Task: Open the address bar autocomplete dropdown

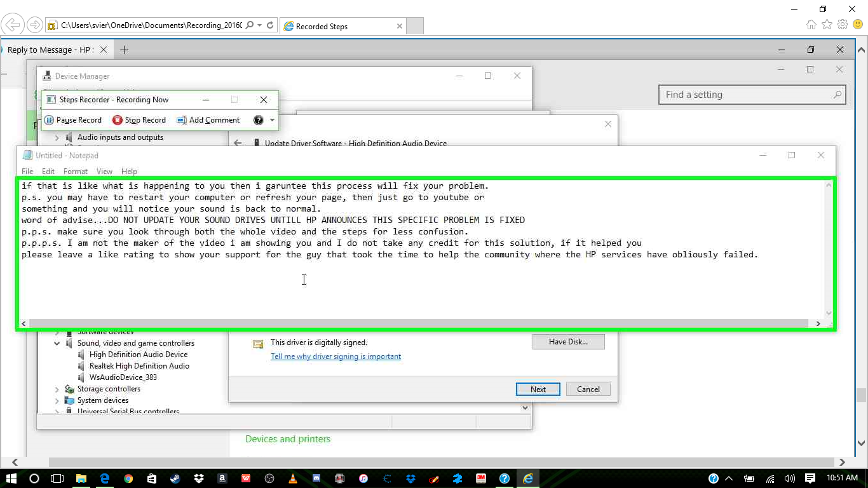Action: coord(260,25)
